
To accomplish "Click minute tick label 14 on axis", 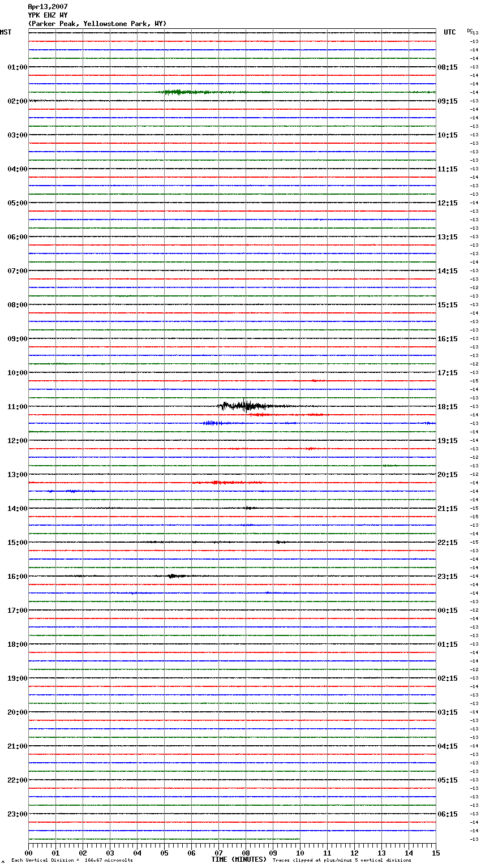I will pos(409,853).
